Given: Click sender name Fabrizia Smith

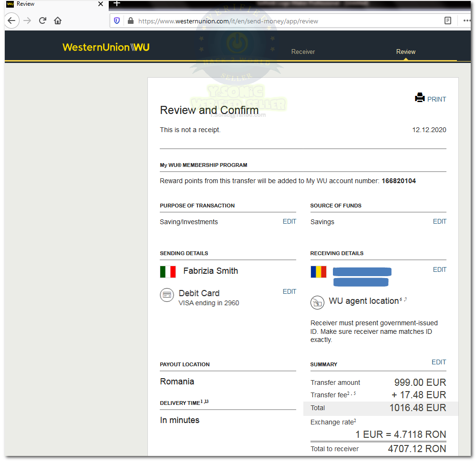Looking at the screenshot, I should 211,271.
